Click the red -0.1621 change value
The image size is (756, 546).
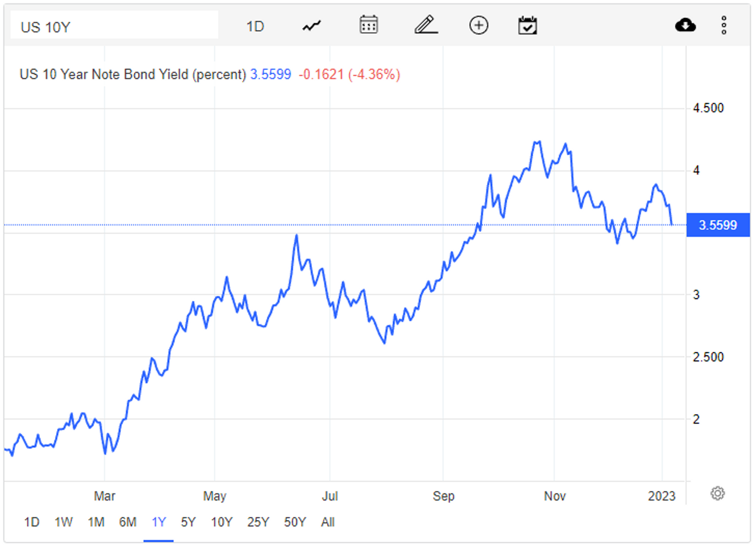(x=321, y=74)
